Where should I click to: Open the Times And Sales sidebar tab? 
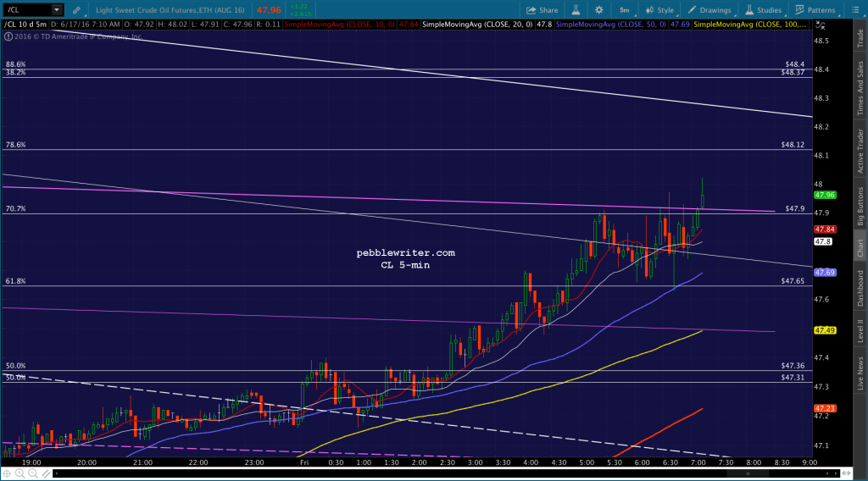[x=860, y=88]
